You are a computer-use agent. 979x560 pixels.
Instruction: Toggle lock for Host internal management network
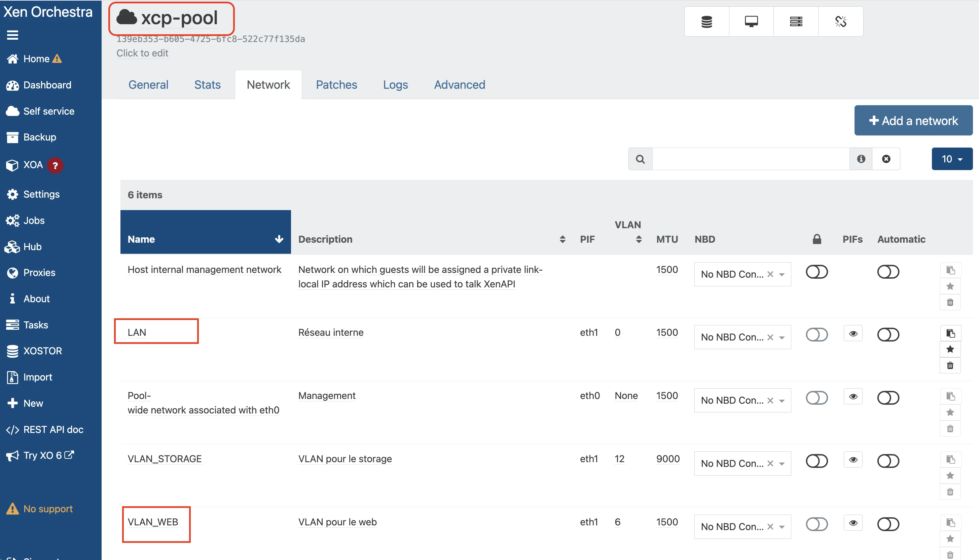click(817, 272)
